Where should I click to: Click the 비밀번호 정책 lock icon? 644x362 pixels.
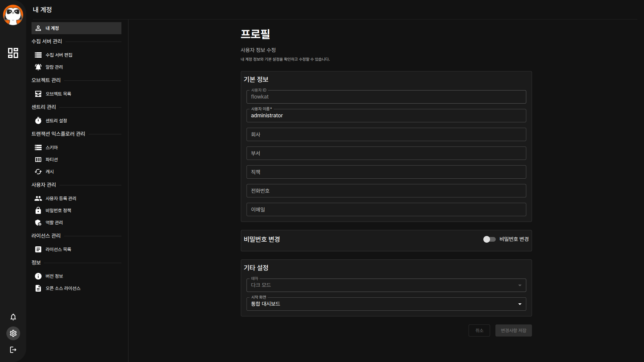pos(38,210)
